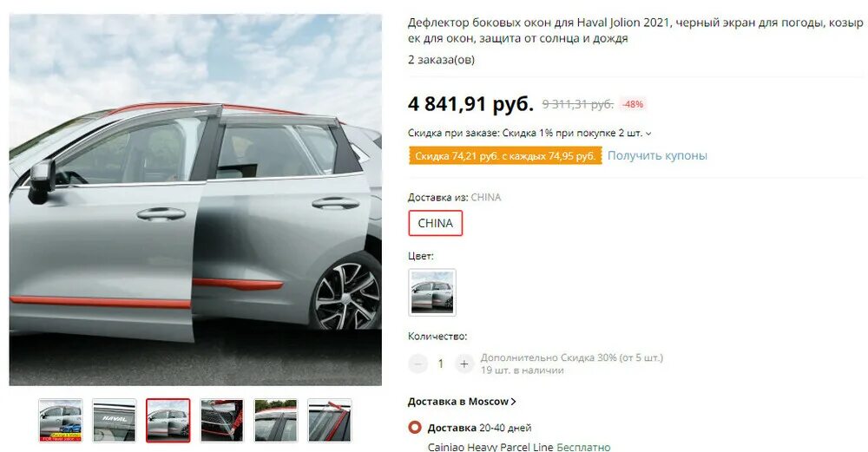View the sixth thumbnail of red roof rail
This screenshot has width=868, height=452.
click(x=329, y=421)
